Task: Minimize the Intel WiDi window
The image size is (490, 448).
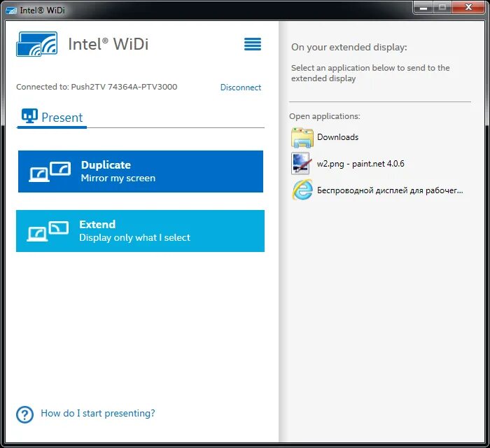Action: tap(423, 8)
